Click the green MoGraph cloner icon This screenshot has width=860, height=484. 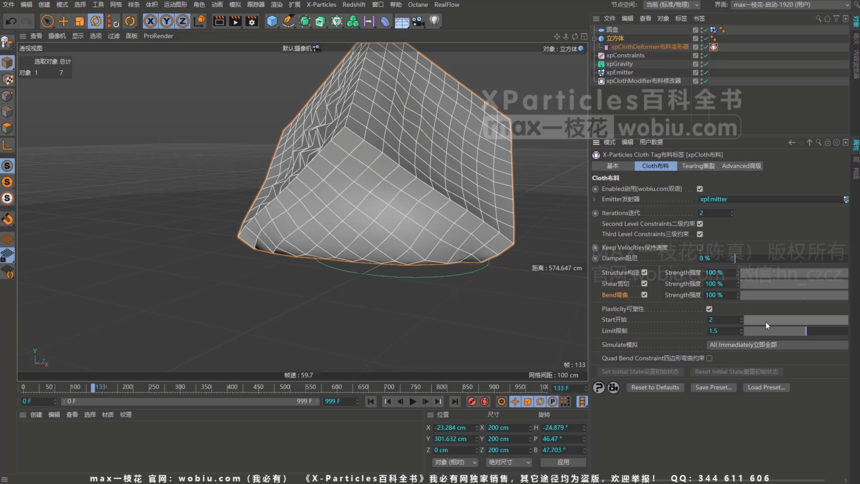point(353,21)
